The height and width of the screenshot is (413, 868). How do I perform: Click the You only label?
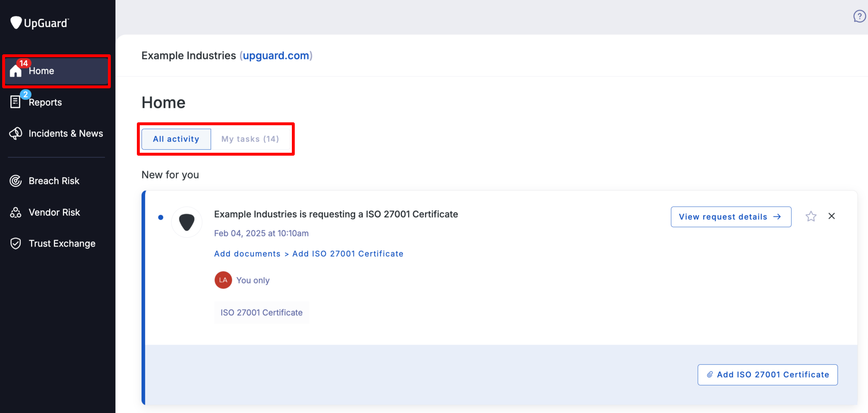[253, 281]
